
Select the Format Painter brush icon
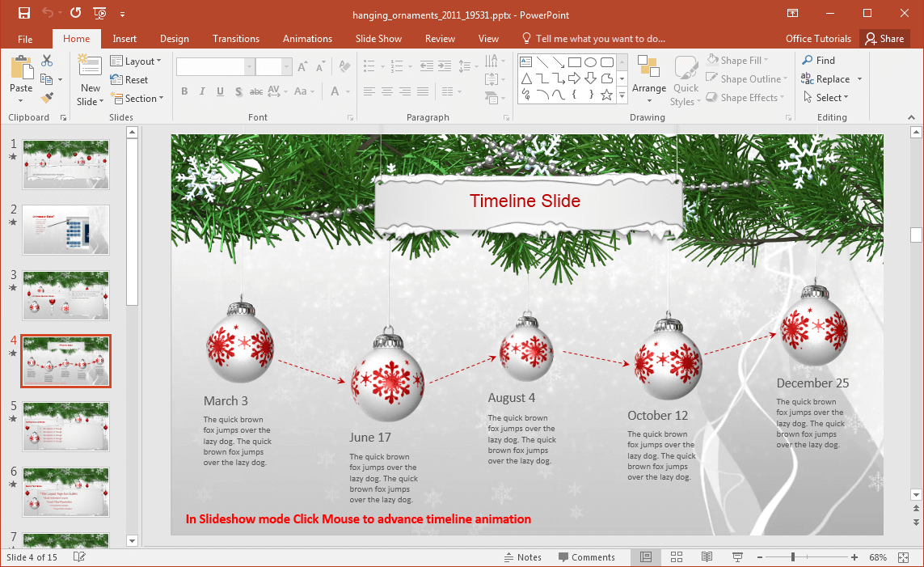click(x=47, y=98)
